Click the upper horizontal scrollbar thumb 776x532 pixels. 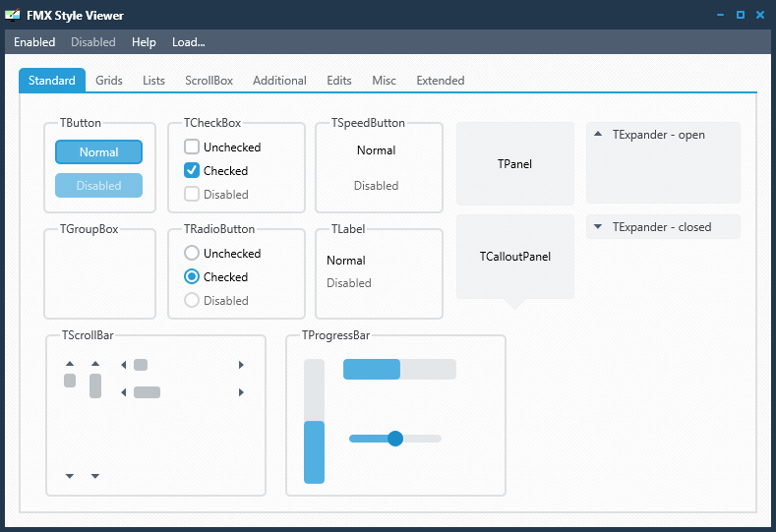141,365
